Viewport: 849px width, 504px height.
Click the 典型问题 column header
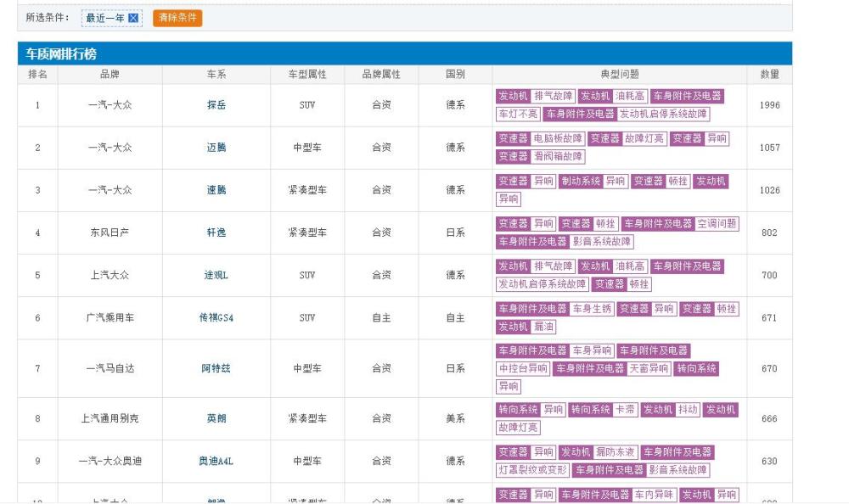(620, 74)
